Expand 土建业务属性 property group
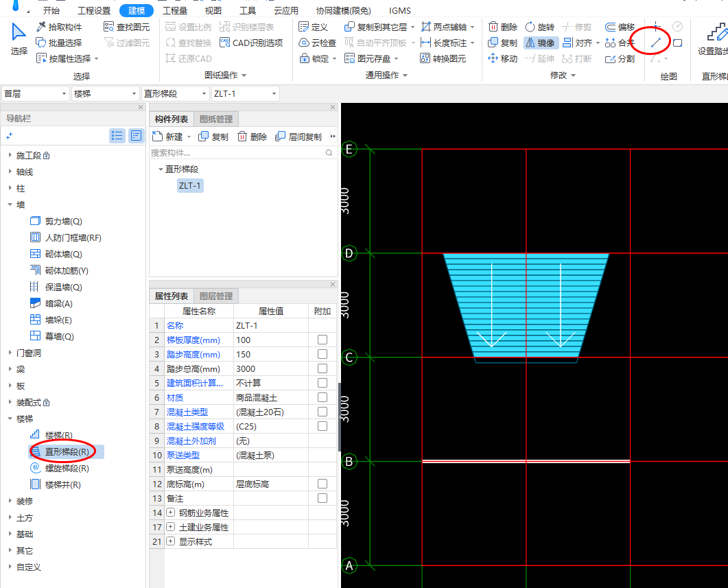The image size is (728, 588). 170,527
